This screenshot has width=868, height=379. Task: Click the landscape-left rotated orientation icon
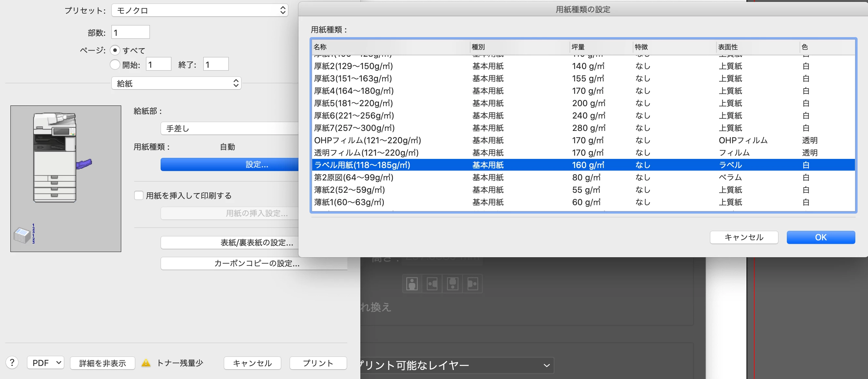(x=432, y=284)
